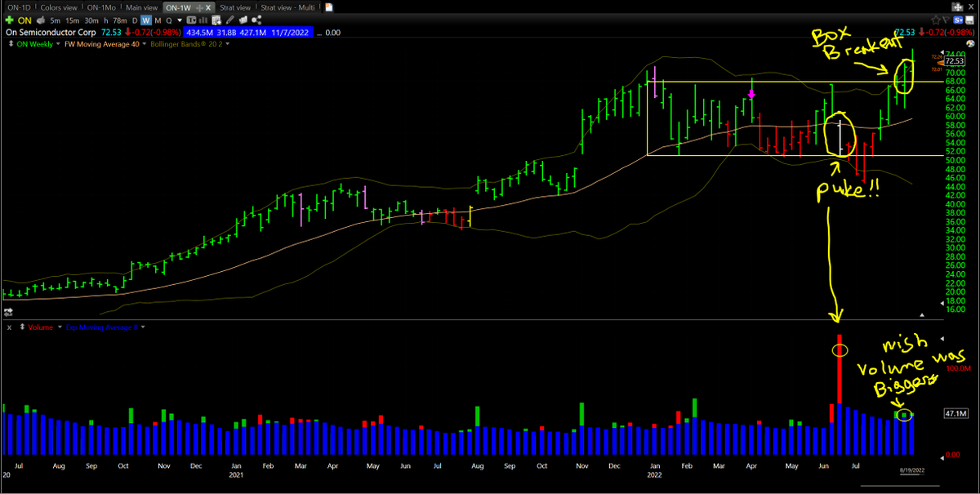The width and height of the screenshot is (980, 494).
Task: Select the 30m timeframe
Action: 91,20
